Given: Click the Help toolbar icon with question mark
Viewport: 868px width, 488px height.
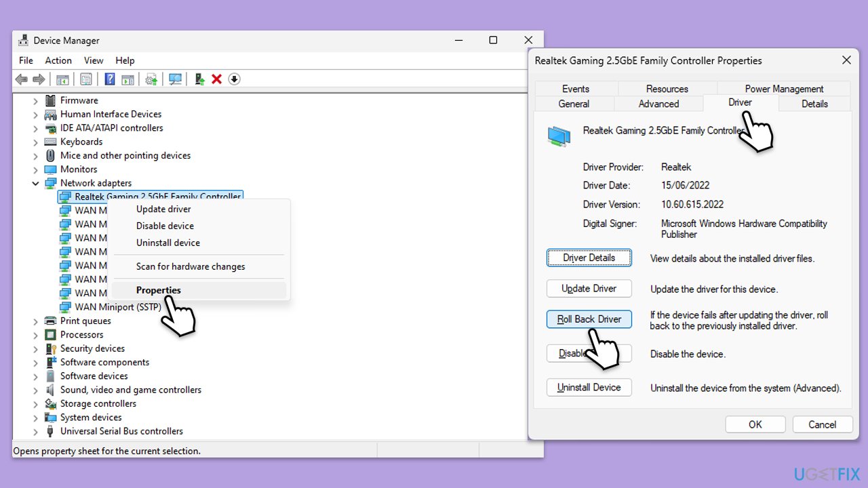Looking at the screenshot, I should point(110,79).
